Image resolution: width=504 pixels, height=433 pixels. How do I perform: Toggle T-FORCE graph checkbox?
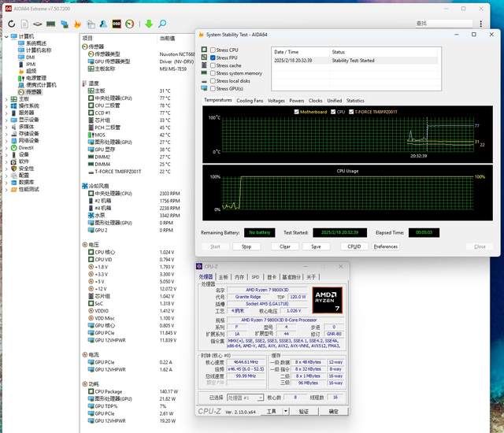(x=351, y=112)
